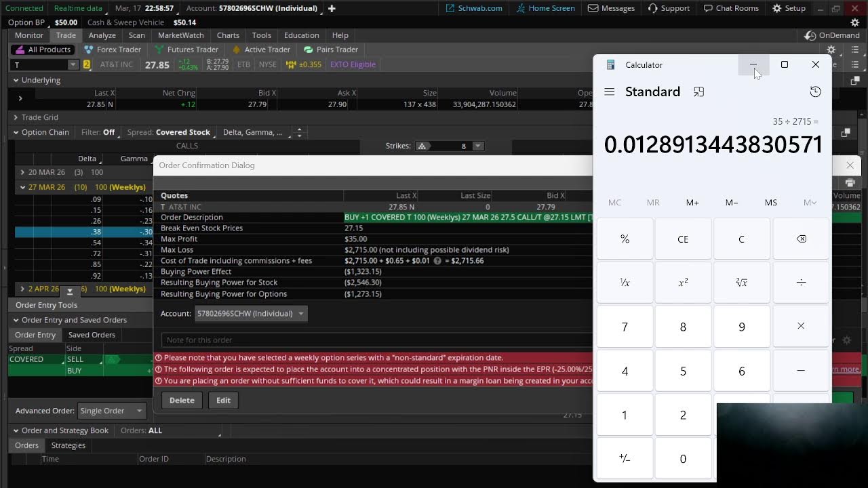Select the Active Trader sub-tab

pyautogui.click(x=261, y=49)
